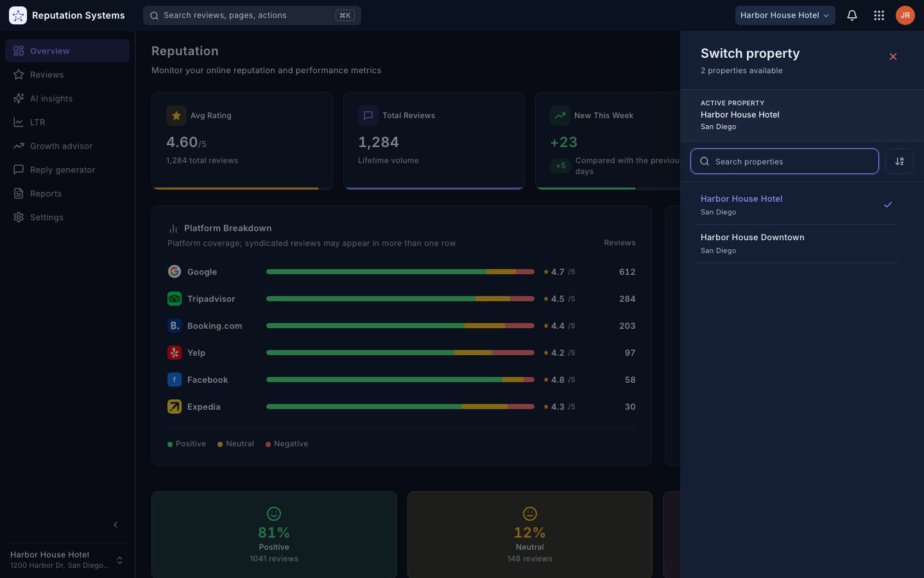Click the New This Week trend icon
Image resolution: width=924 pixels, height=578 pixels.
pyautogui.click(x=560, y=116)
